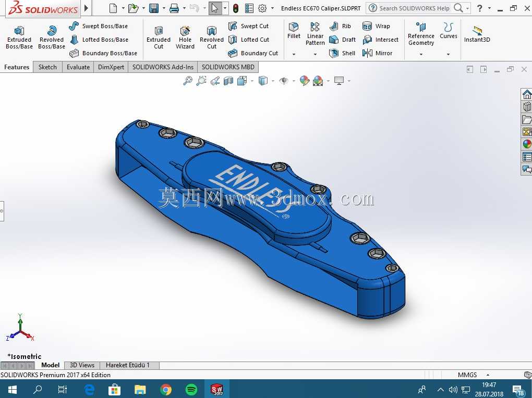Activate the Extruded Cut tool

point(159,38)
